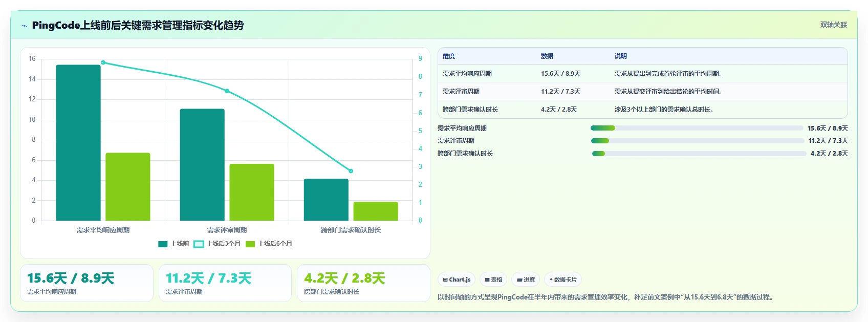Click table value 11.2天 / 7.3天
The image size is (868, 322).
tap(560, 92)
